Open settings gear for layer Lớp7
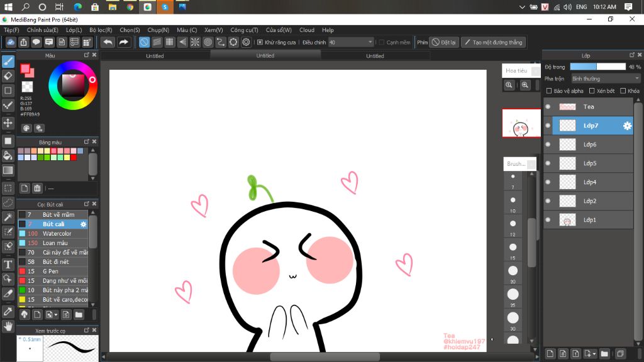 click(627, 126)
